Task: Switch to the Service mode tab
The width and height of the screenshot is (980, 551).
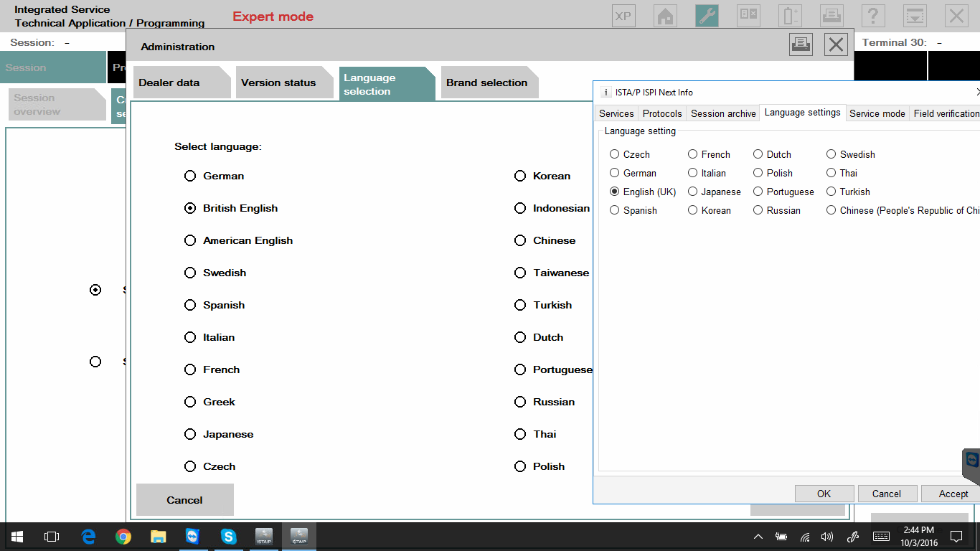Action: [877, 113]
